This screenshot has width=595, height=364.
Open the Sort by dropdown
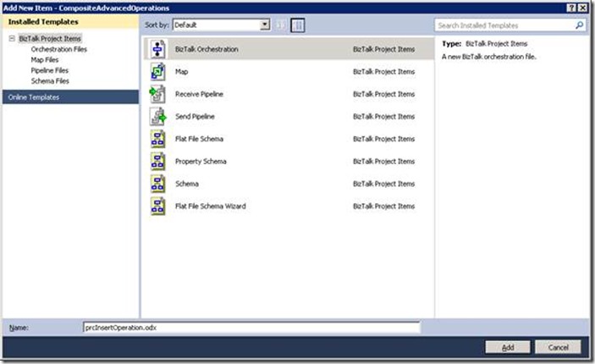click(221, 25)
